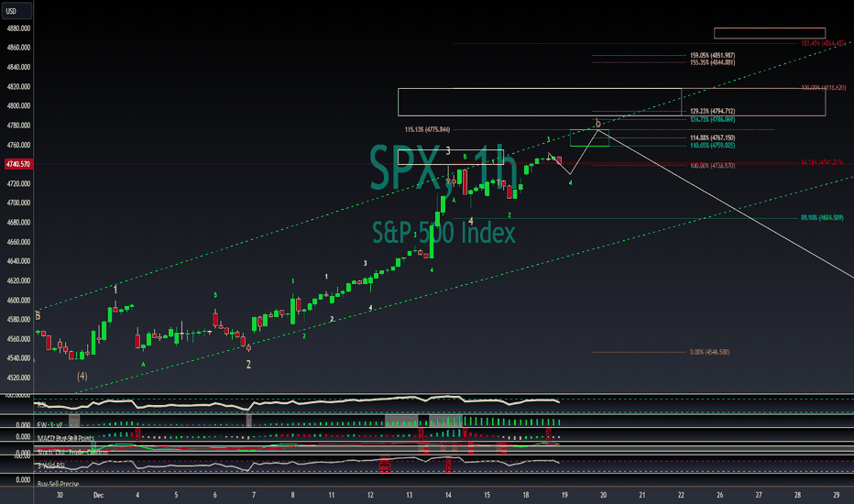Select the RSI indicator label
854x504 pixels.
[x=41, y=405]
